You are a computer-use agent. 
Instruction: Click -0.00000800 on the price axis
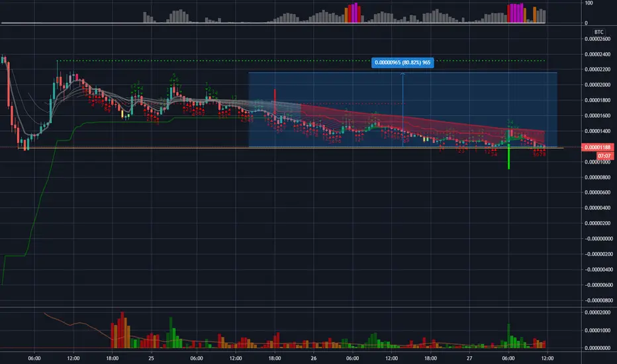point(598,300)
